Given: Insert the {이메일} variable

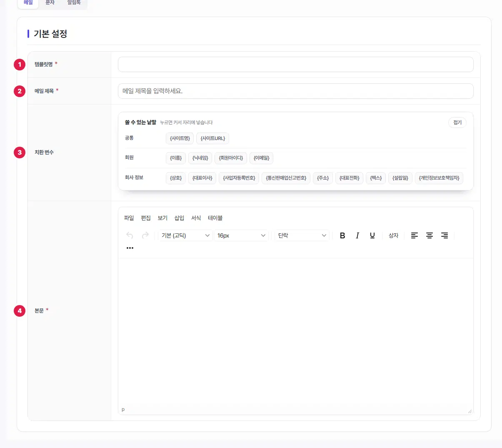Looking at the screenshot, I should pyautogui.click(x=262, y=158).
